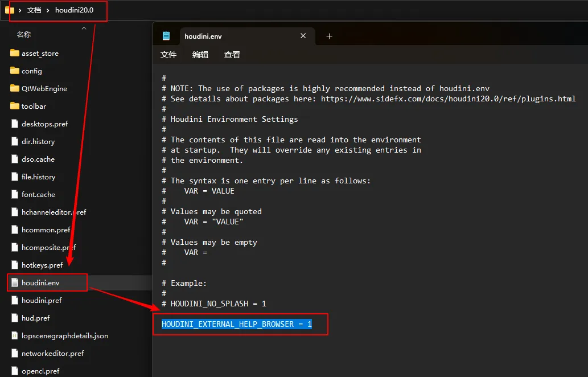Click the houdini20.0 breadcrumb segment
Screen dimensions: 588x377
pos(74,10)
